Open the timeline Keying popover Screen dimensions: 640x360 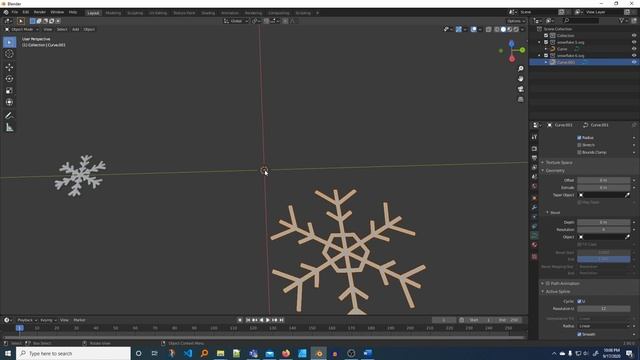pyautogui.click(x=48, y=320)
